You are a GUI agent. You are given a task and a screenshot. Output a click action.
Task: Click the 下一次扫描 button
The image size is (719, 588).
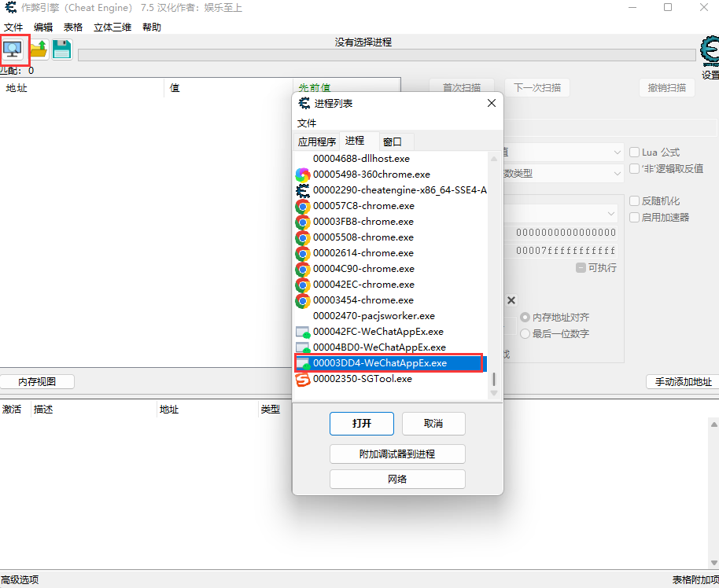[x=537, y=87]
